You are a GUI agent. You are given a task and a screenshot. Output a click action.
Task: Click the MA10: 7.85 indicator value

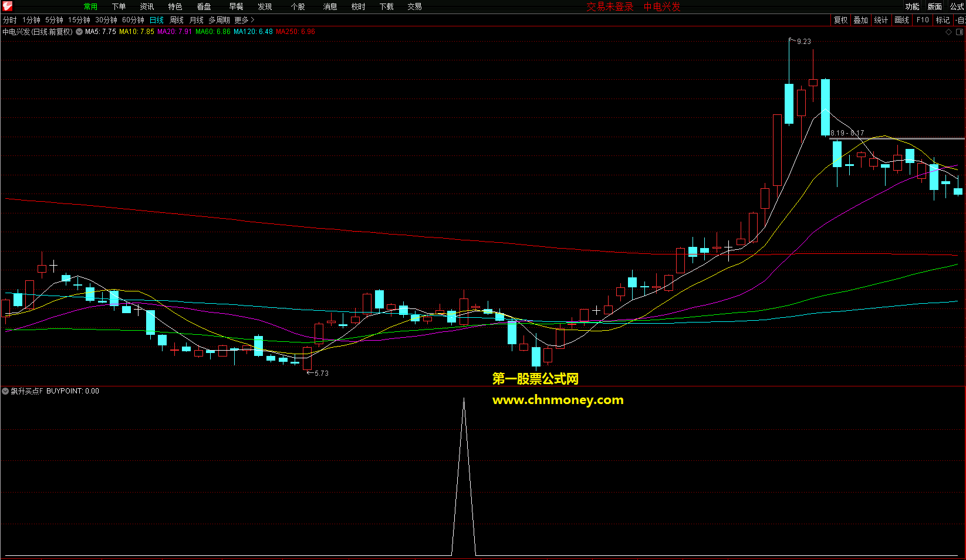137,32
